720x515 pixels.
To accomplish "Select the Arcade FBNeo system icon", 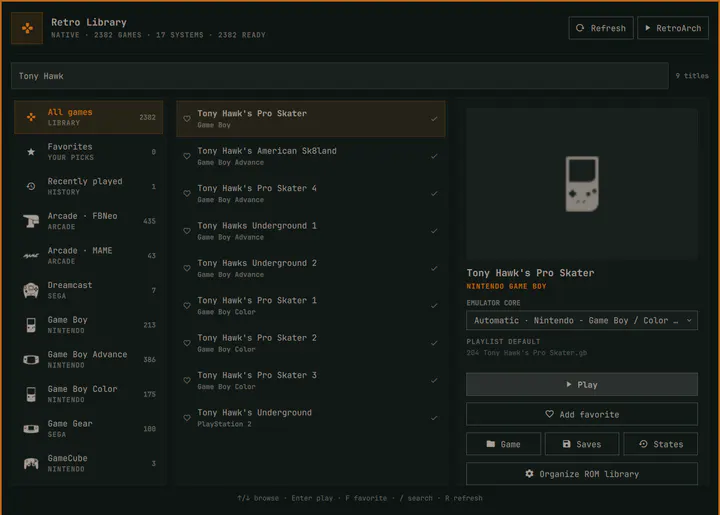I will pos(31,221).
